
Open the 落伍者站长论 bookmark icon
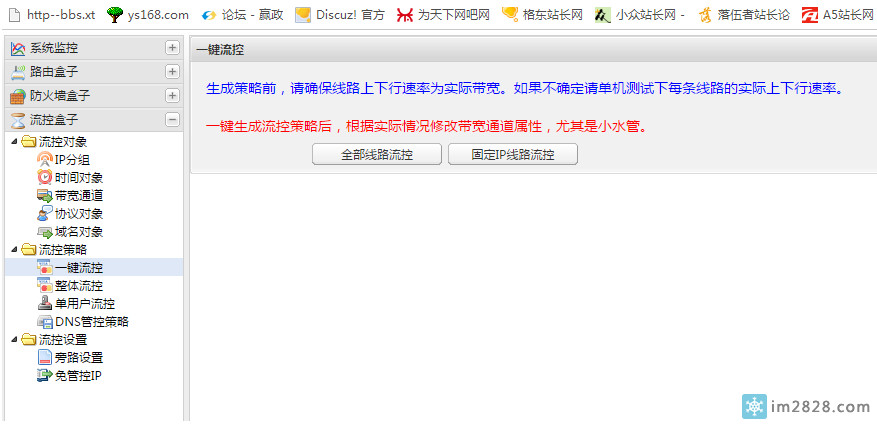[x=705, y=15]
